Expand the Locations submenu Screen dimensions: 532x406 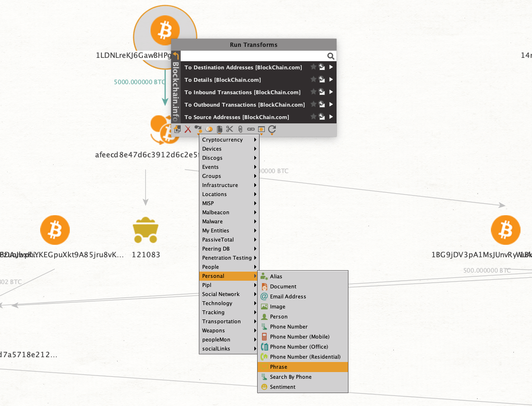click(229, 194)
